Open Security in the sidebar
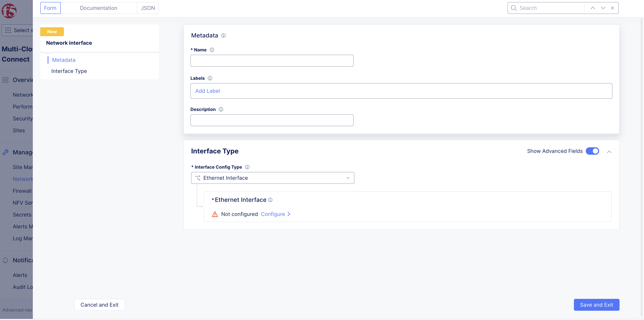The height and width of the screenshot is (320, 644). coord(23,119)
